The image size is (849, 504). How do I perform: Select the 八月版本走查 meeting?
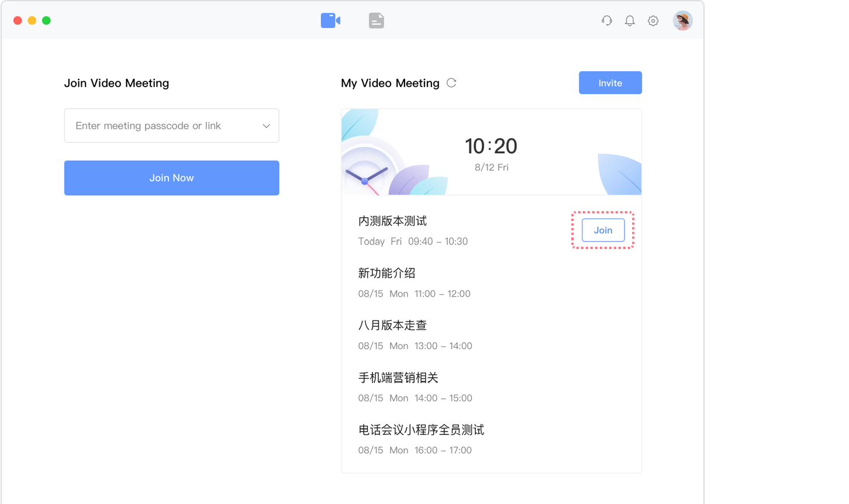pos(392,326)
